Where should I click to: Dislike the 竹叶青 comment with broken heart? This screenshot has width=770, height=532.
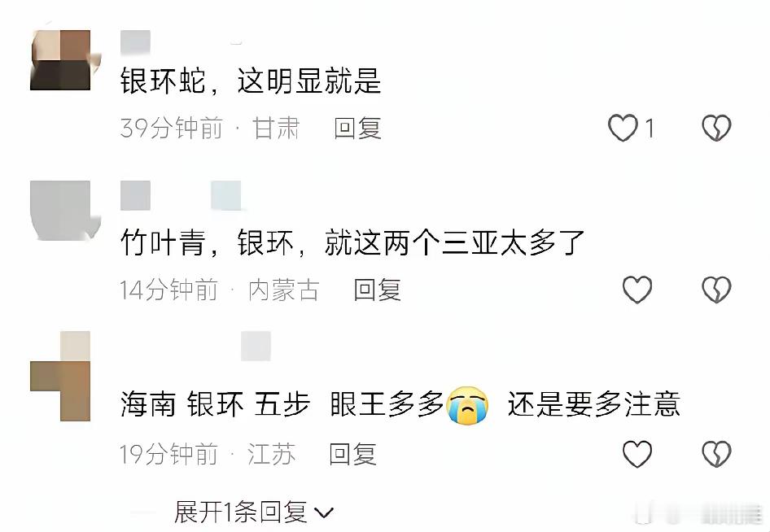(716, 289)
